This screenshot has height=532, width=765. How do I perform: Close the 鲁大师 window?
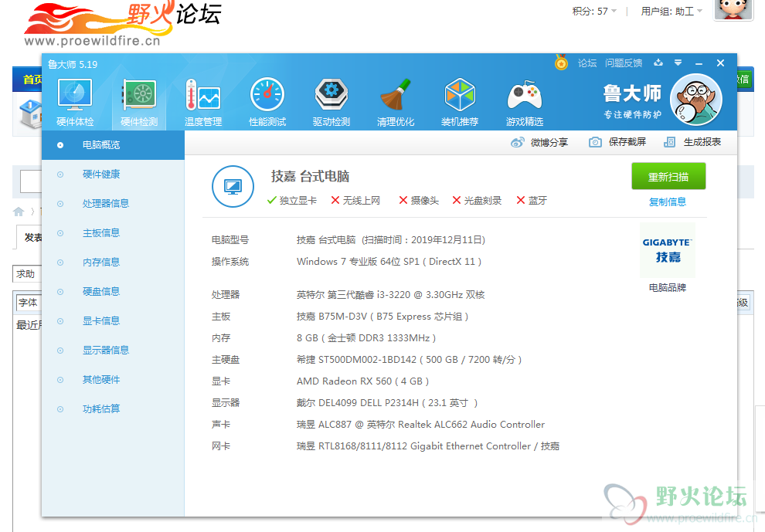tap(720, 63)
